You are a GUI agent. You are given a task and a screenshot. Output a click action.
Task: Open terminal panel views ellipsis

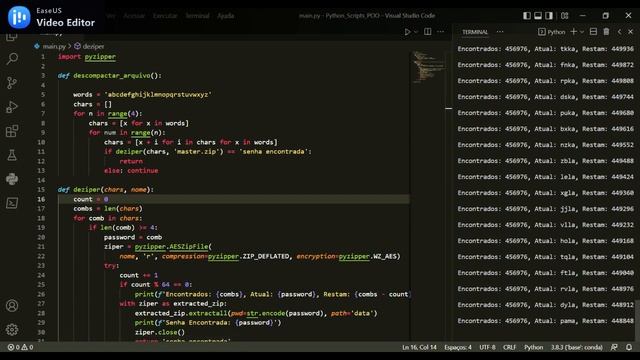[500, 31]
